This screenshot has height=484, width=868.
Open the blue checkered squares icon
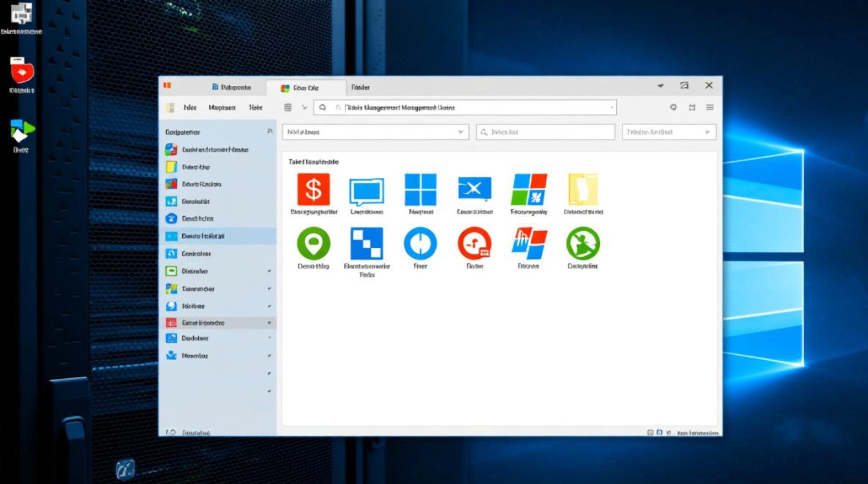(366, 244)
